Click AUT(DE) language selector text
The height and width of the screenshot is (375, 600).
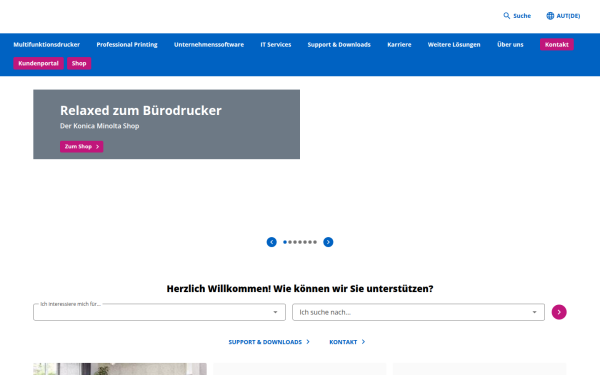[x=568, y=16]
